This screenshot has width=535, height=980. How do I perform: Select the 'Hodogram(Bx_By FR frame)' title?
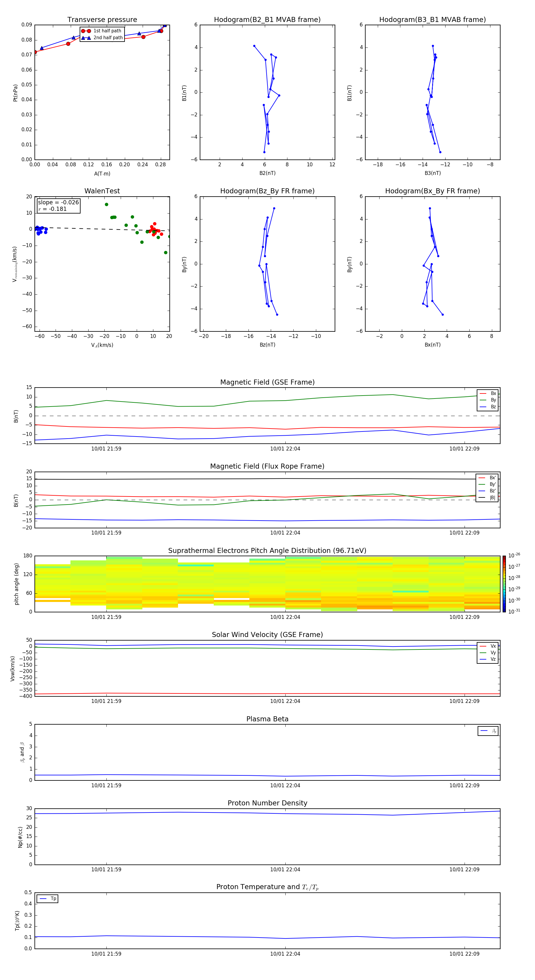432,191
